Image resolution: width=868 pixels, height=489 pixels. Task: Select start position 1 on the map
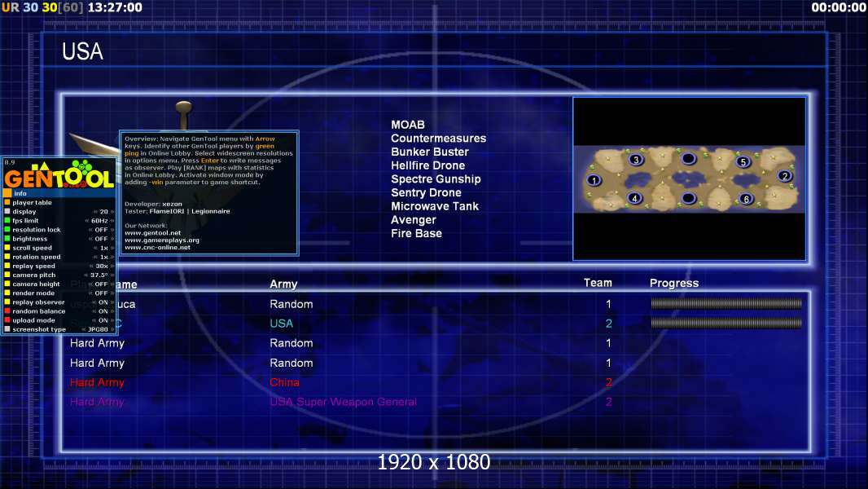point(594,180)
